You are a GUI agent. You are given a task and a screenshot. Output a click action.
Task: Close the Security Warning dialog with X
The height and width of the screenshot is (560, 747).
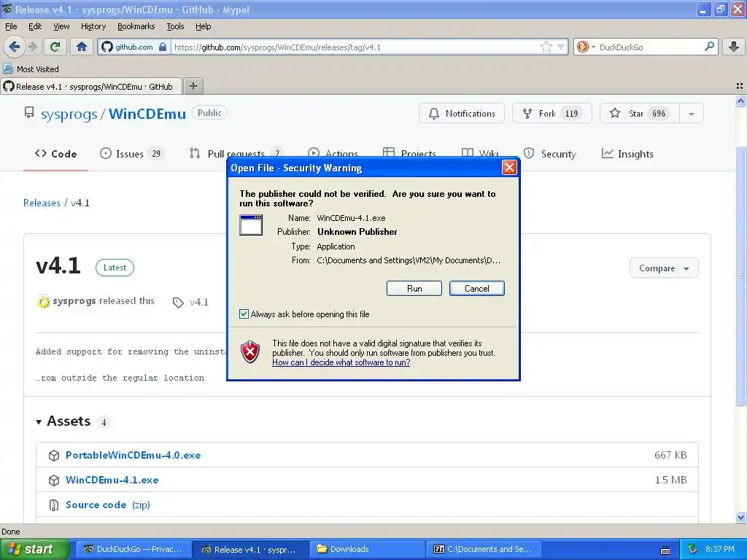509,167
